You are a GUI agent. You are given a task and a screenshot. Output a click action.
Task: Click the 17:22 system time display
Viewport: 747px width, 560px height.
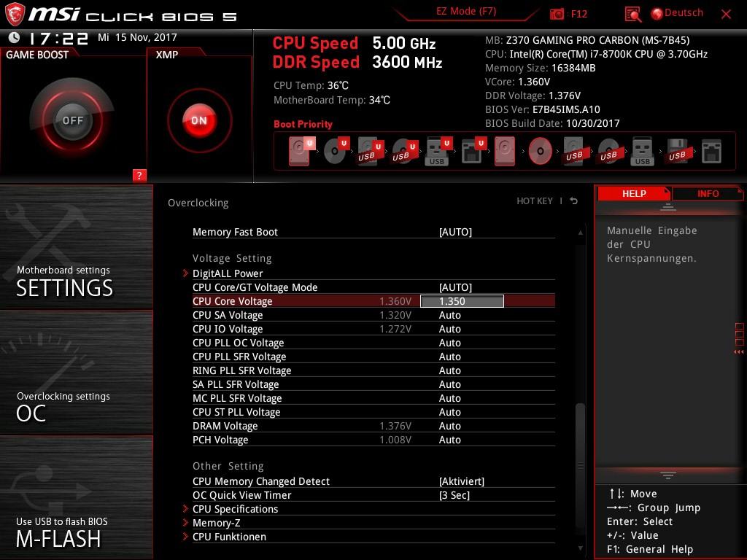click(59, 38)
